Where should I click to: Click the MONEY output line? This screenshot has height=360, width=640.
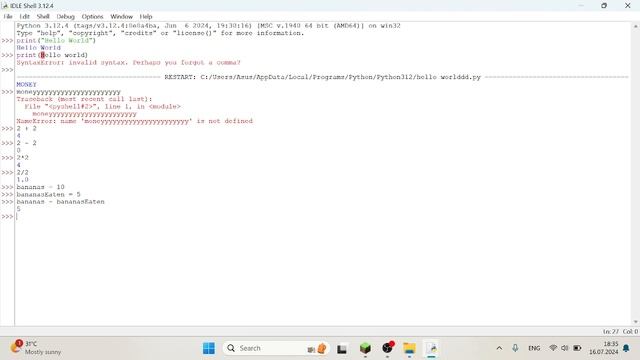pyautogui.click(x=27, y=84)
